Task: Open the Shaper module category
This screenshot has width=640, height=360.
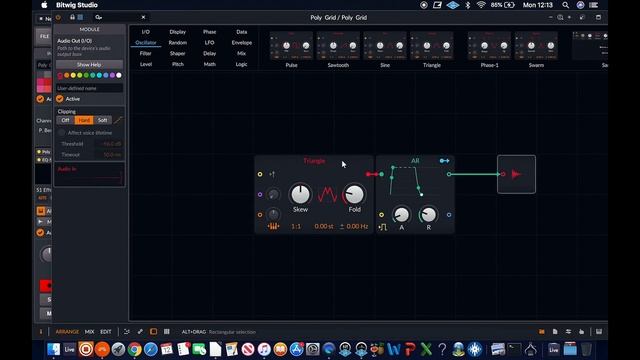Action: pyautogui.click(x=178, y=53)
